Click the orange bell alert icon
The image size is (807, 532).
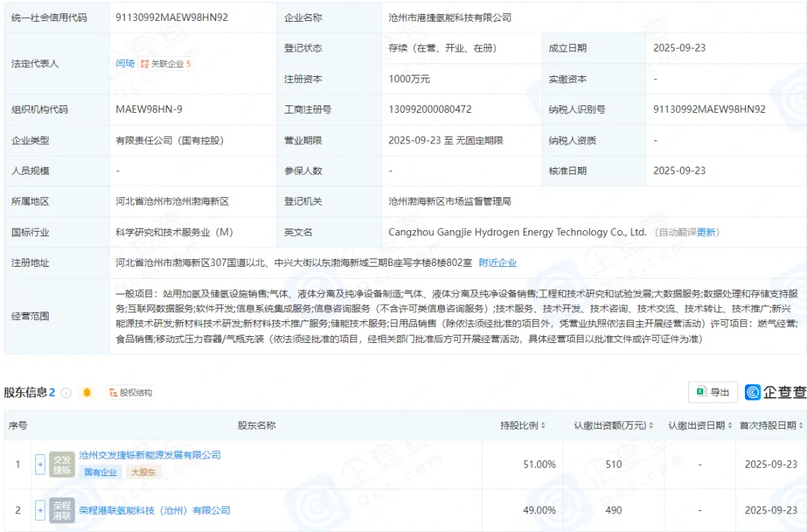[x=87, y=392]
